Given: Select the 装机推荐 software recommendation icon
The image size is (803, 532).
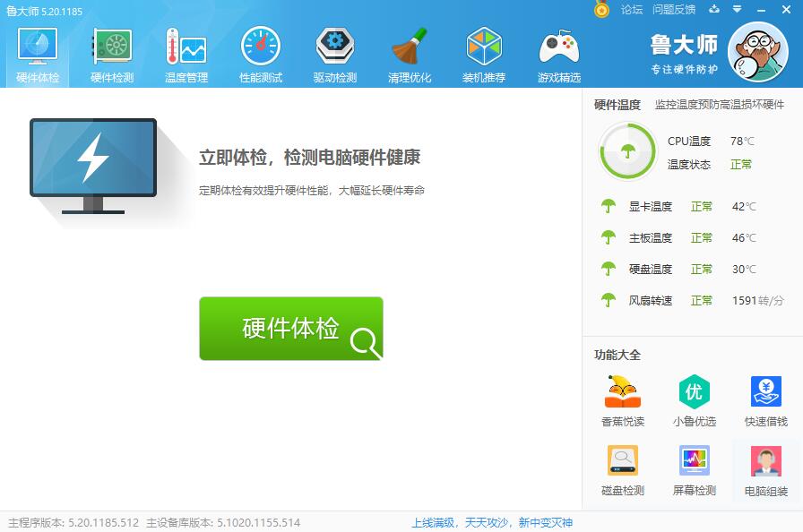Looking at the screenshot, I should click(x=484, y=54).
